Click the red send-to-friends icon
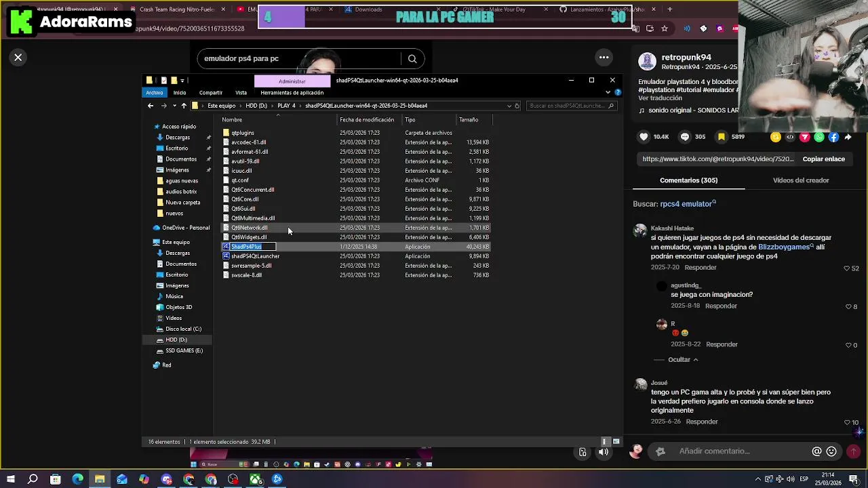 [805, 137]
